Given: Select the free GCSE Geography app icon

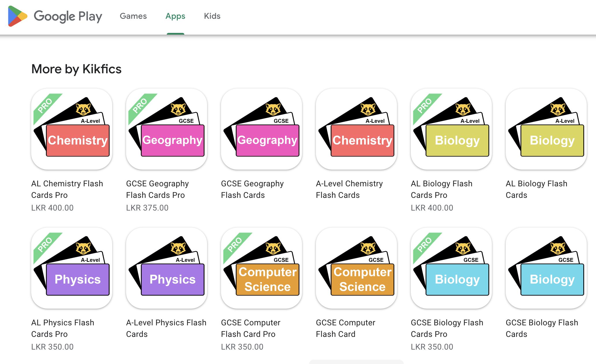Looking at the screenshot, I should click(261, 129).
